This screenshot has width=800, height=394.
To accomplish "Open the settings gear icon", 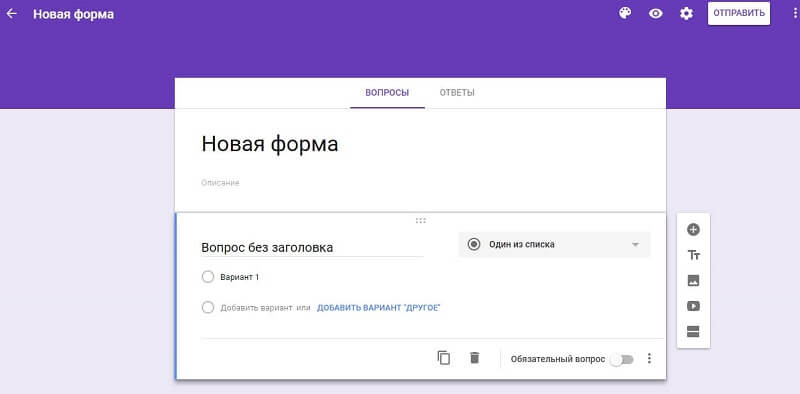I will pyautogui.click(x=686, y=14).
